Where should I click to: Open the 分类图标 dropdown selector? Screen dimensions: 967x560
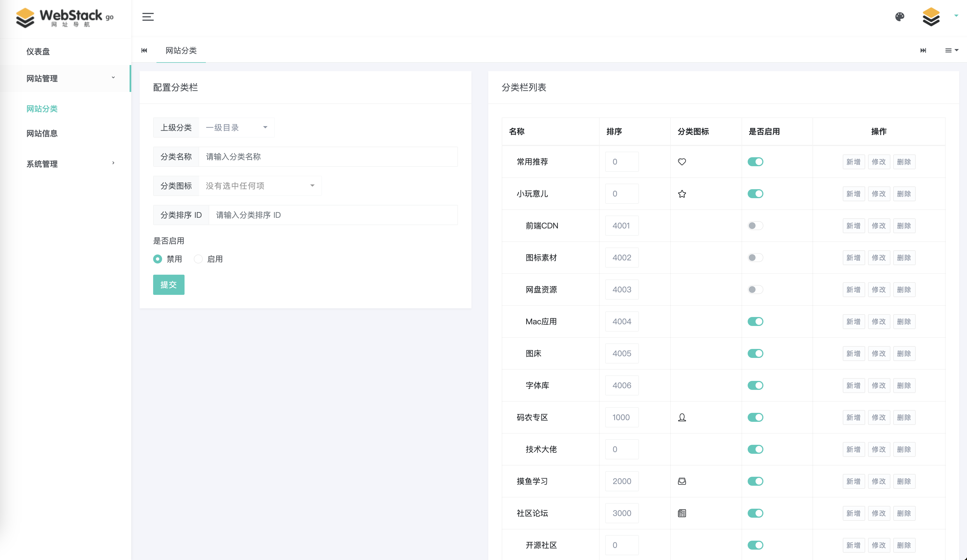(260, 186)
